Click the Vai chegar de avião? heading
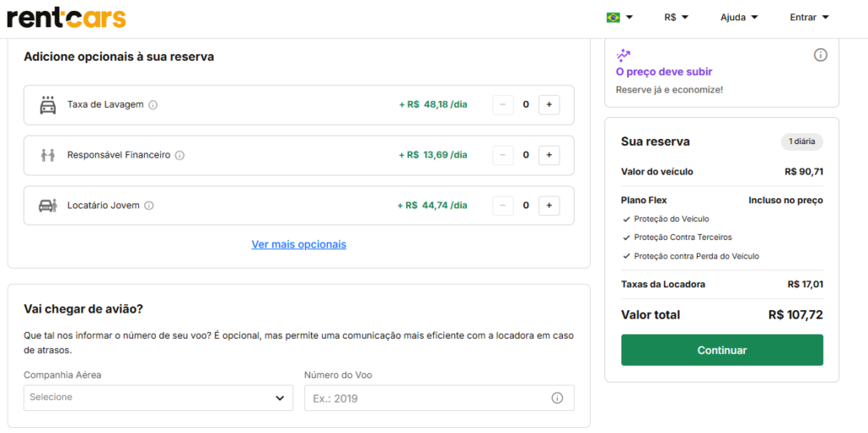 tap(84, 309)
